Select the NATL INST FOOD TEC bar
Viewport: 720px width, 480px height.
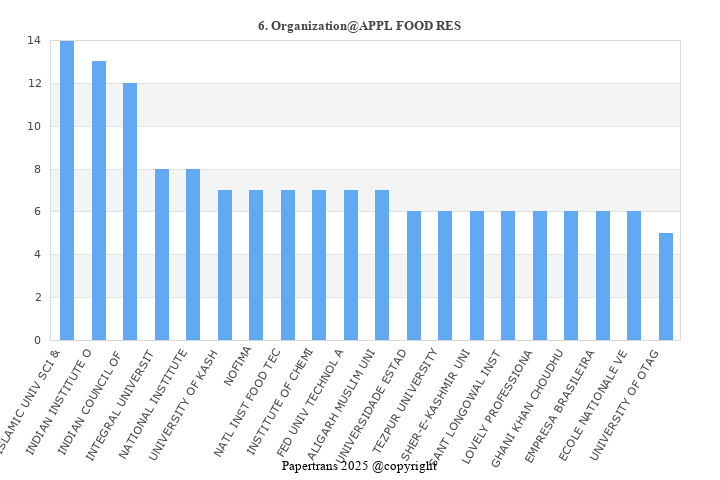(x=288, y=265)
